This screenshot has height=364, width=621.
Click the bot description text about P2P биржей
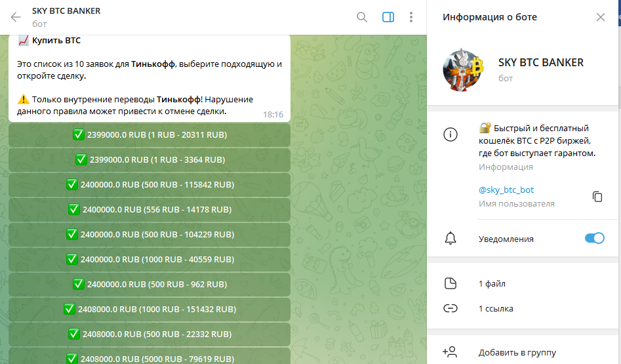point(536,140)
